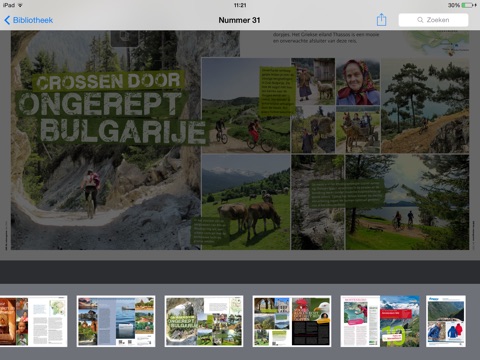The width and height of the screenshot is (480, 360).
Task: Tap the grazing cows photo
Action: tap(246, 202)
